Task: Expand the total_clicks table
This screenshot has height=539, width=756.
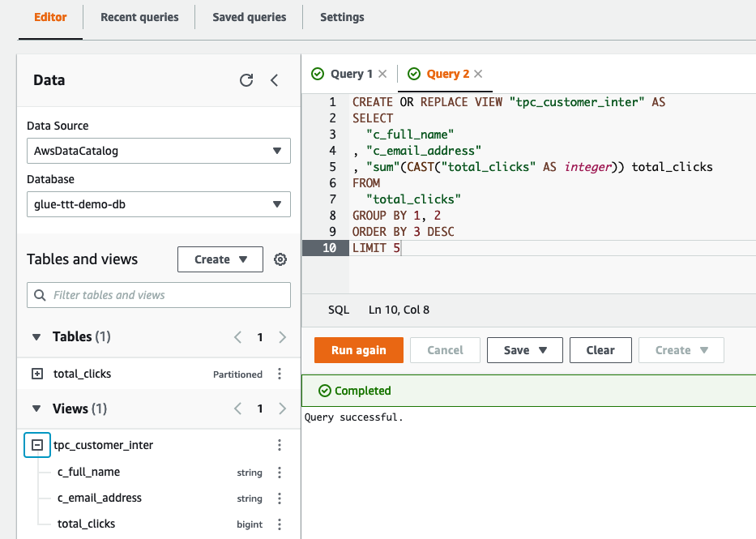Action: (37, 374)
